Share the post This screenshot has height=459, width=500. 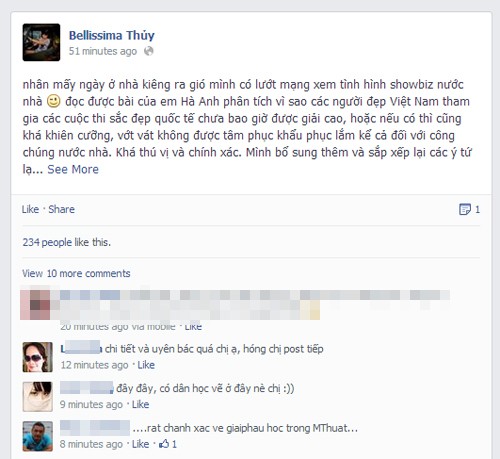(61, 209)
